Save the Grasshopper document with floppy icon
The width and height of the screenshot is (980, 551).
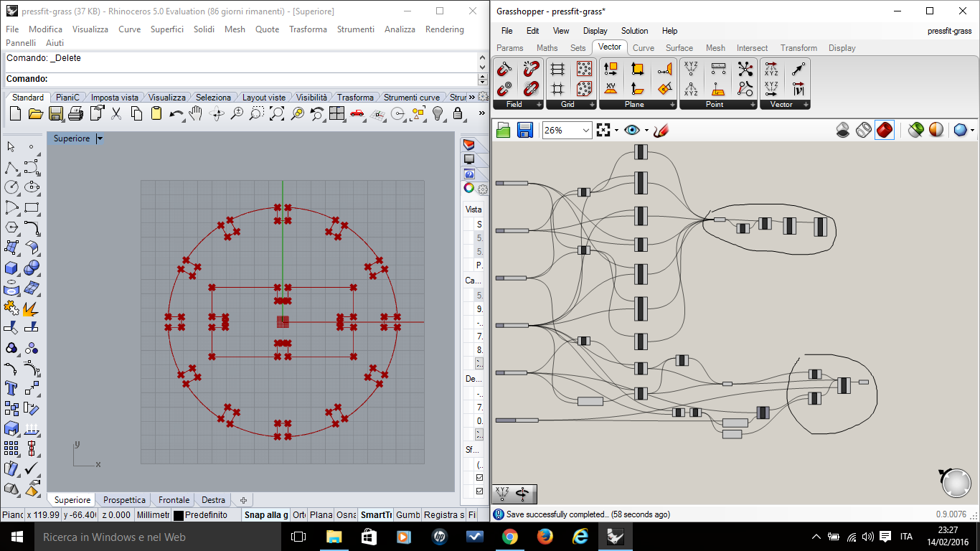[524, 130]
